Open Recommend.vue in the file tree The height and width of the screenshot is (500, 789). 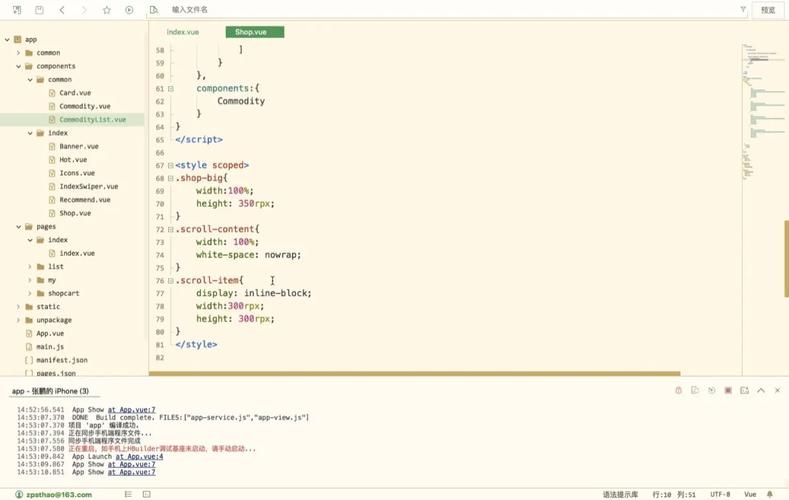[85, 200]
